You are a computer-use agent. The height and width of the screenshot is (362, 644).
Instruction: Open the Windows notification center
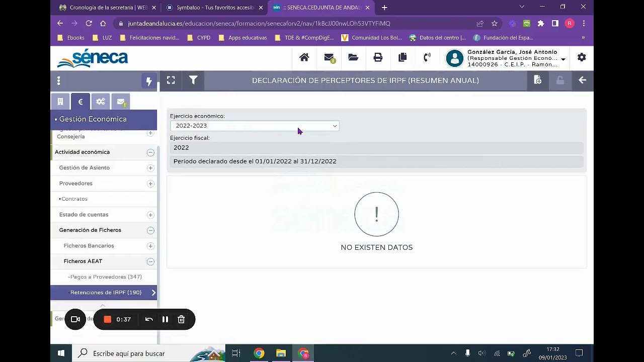(x=579, y=353)
